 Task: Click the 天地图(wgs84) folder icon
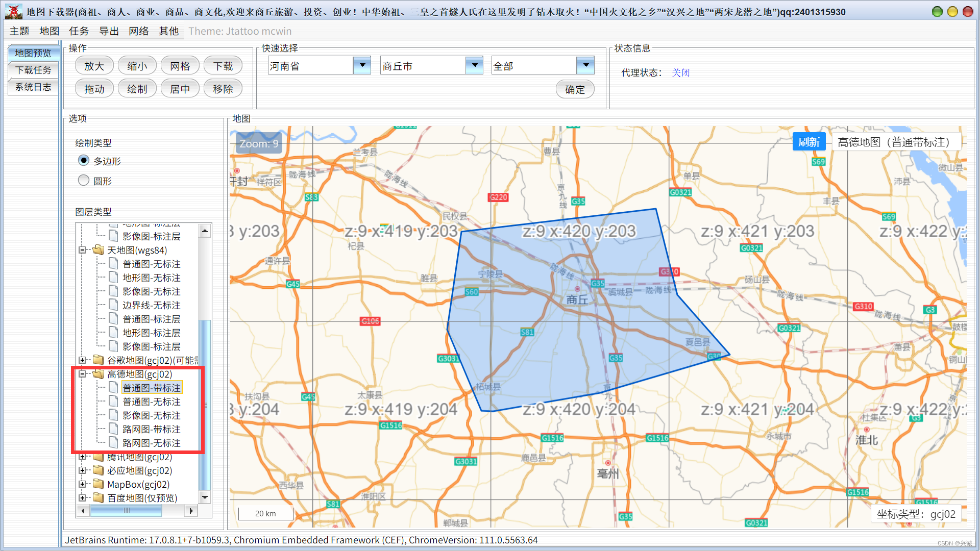click(99, 250)
